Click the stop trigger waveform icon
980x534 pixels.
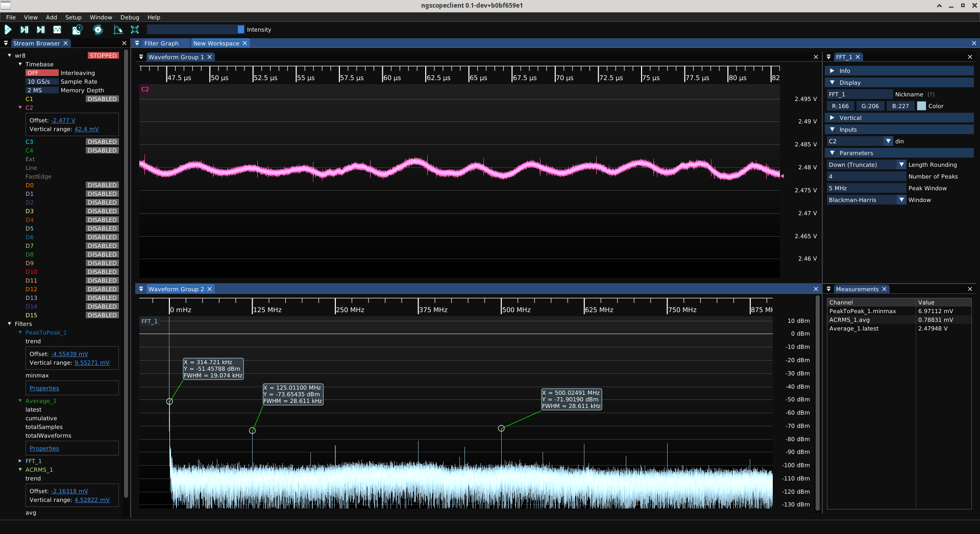tap(57, 30)
